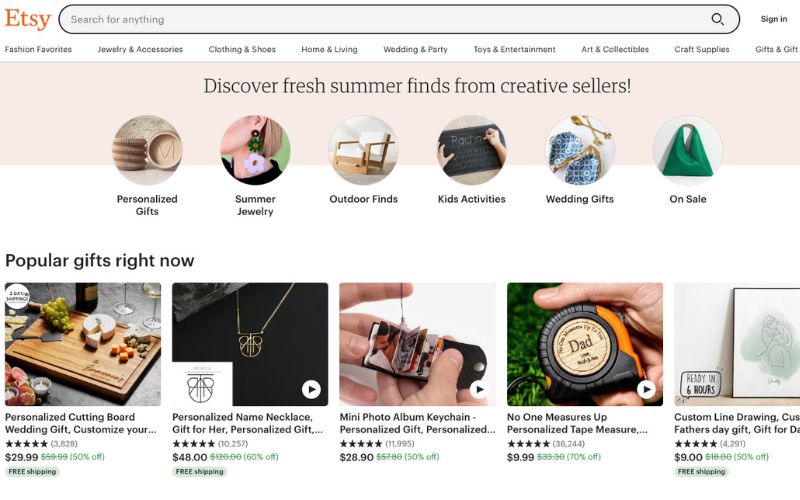800x500 pixels.
Task: Open the Home & Living menu
Action: [329, 49]
